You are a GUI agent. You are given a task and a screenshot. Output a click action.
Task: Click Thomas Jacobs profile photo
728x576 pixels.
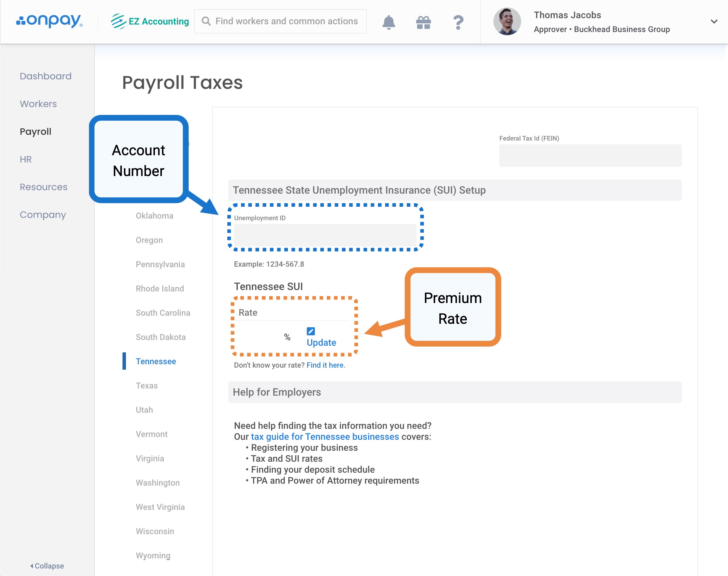(507, 22)
